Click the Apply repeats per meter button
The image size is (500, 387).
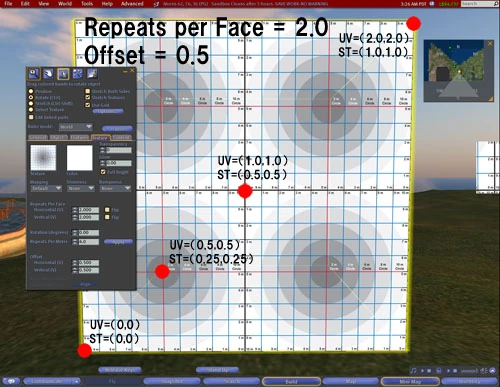pos(118,242)
